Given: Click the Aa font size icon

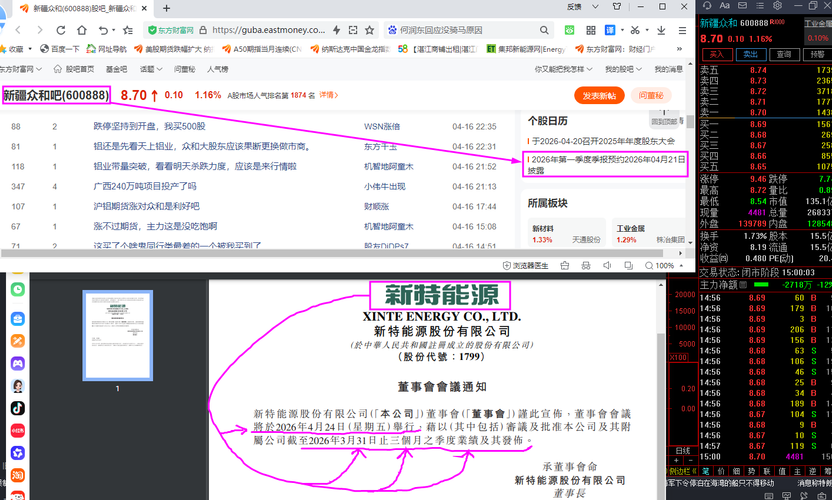Looking at the screenshot, I should pyautogui.click(x=725, y=5).
